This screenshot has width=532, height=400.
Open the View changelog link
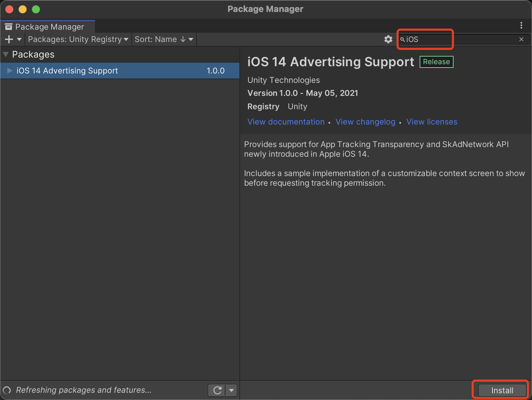coord(365,122)
